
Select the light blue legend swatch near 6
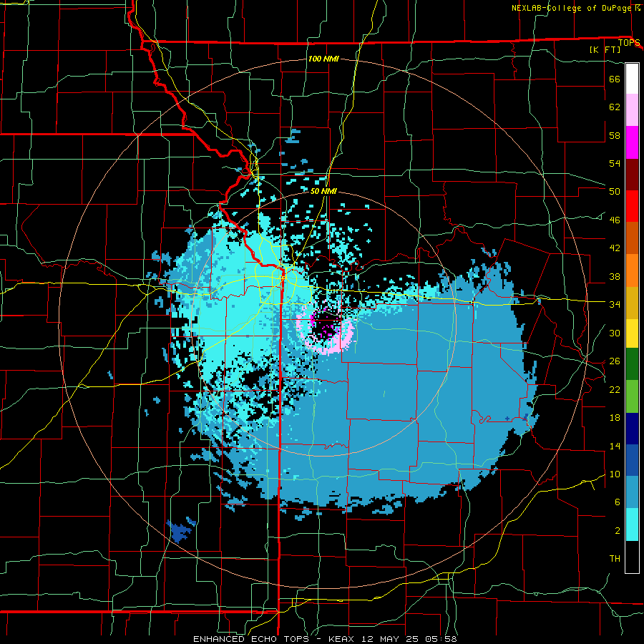coord(632,492)
